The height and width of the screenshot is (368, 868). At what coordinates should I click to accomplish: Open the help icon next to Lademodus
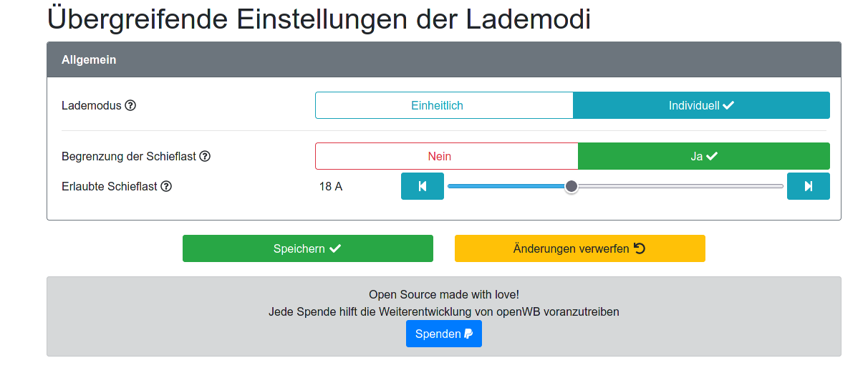tap(130, 105)
